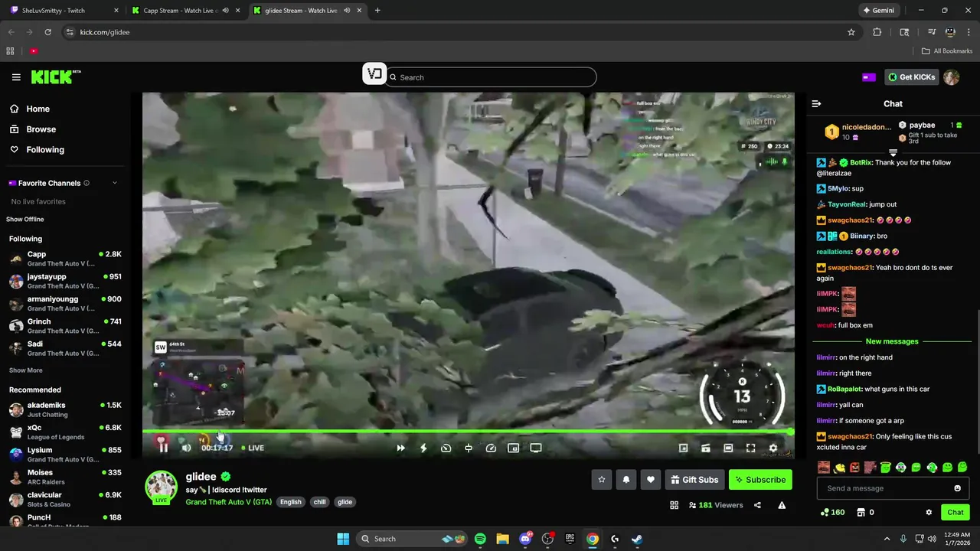Subscribe to glidee's channel
The image size is (980, 551).
[760, 480]
